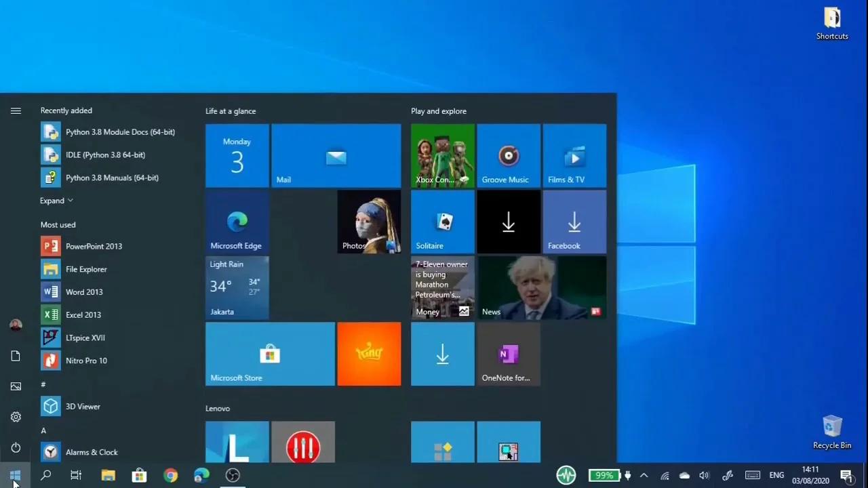The width and height of the screenshot is (868, 488).
Task: Expand the Start menu hamburger navigation
Action: 16,111
